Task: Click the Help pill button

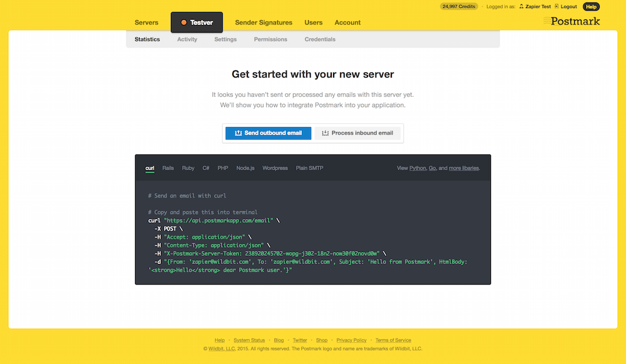Action: (x=592, y=7)
